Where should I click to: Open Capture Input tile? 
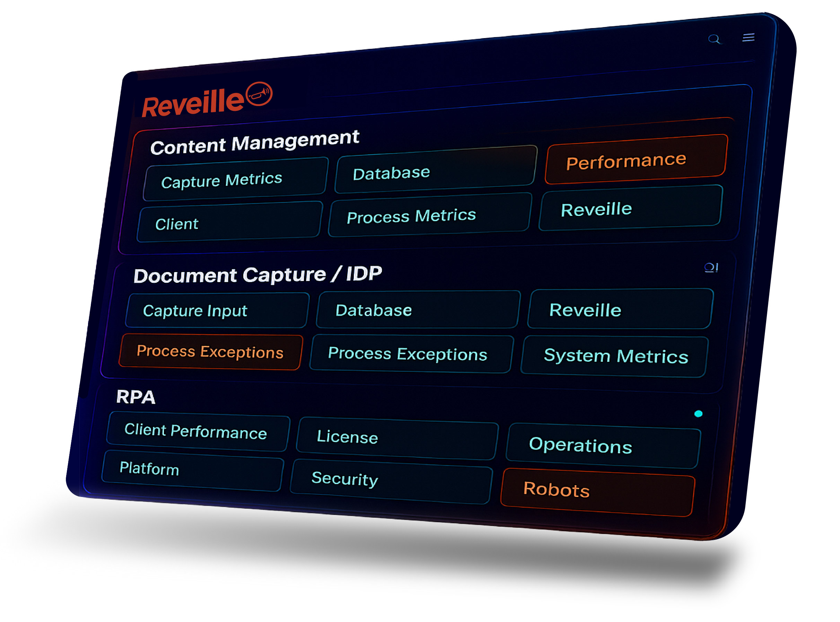tap(217, 310)
